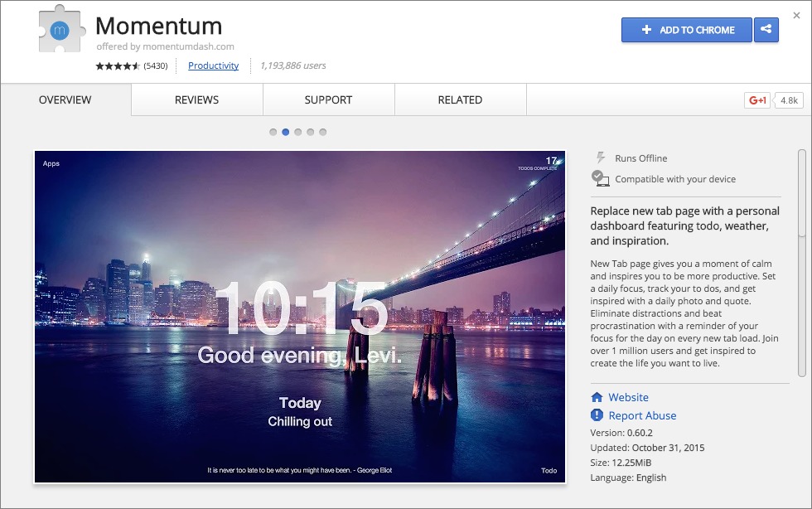Click Compatible with your device label
This screenshot has height=509, width=812.
675,179
